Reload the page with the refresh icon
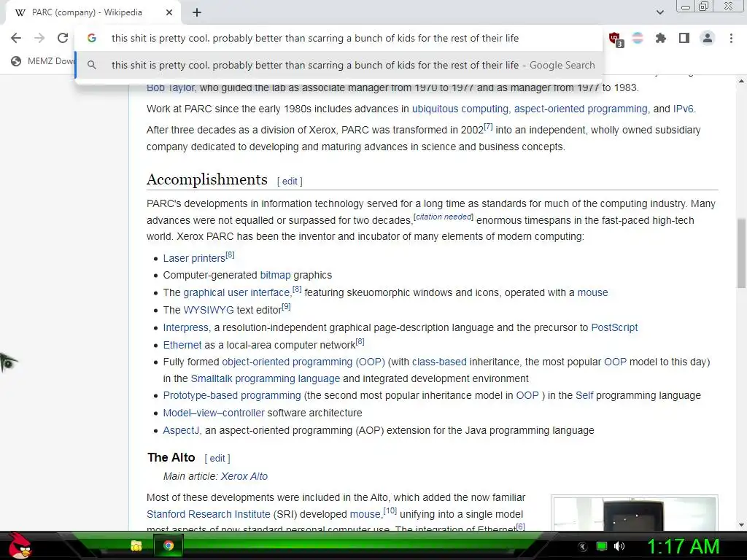Screen dimensions: 747x560 point(63,38)
